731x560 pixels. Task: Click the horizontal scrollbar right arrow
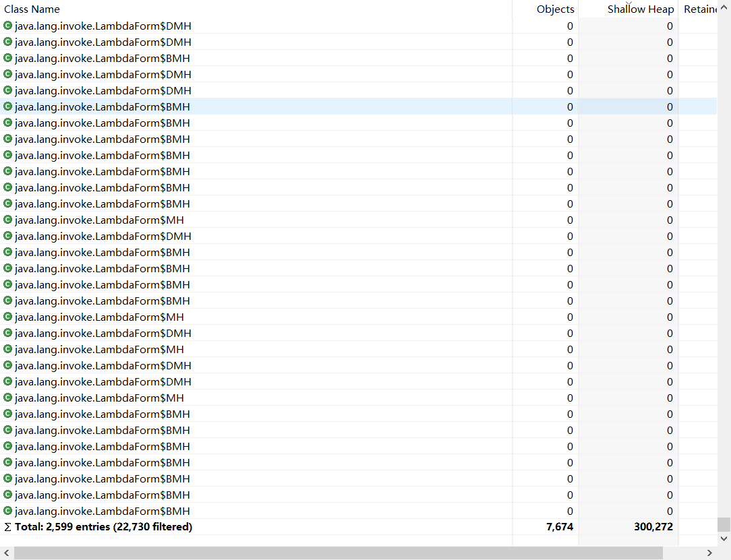pos(709,553)
